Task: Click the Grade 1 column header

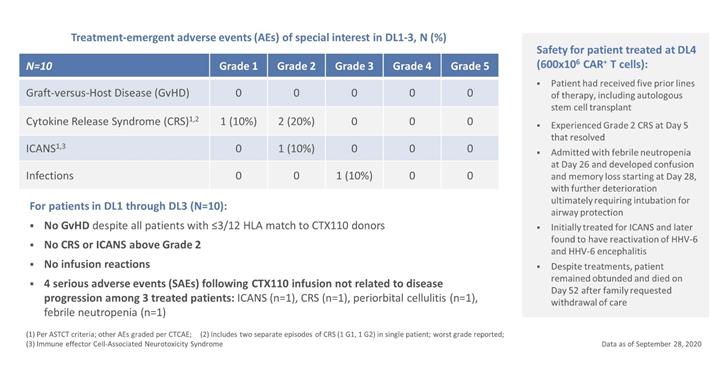Action: [x=238, y=66]
